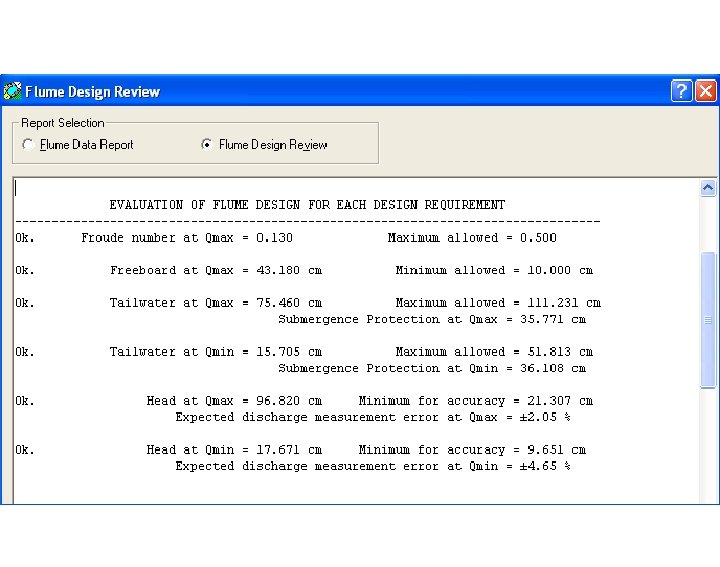The image size is (720, 567).
Task: Click the Ok. status beside Froude number
Action: tap(25, 238)
